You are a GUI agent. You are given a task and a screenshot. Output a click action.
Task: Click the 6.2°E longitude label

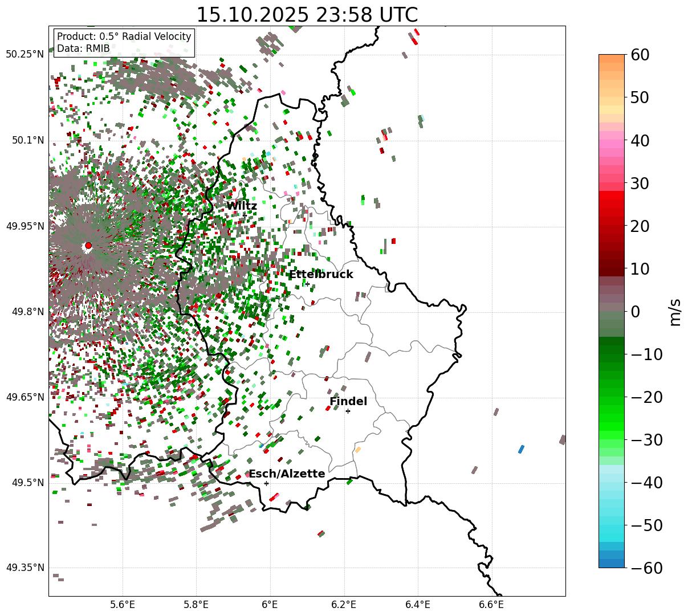(x=344, y=604)
